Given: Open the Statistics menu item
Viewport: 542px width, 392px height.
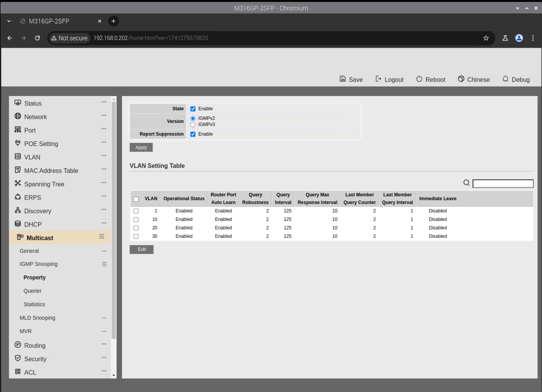Looking at the screenshot, I should pyautogui.click(x=34, y=304).
